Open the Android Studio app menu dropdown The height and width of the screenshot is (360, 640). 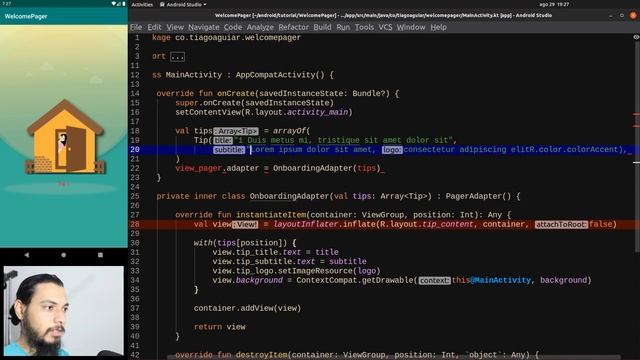point(183,4)
